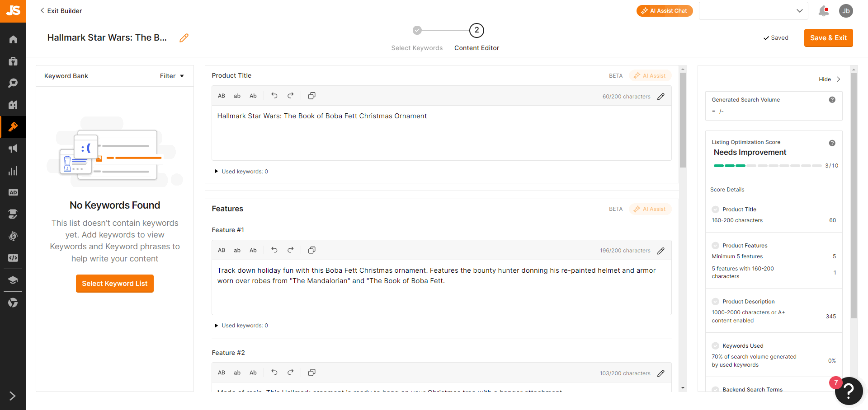Click Keywords Used score check circle
The image size is (868, 410).
[715, 346]
